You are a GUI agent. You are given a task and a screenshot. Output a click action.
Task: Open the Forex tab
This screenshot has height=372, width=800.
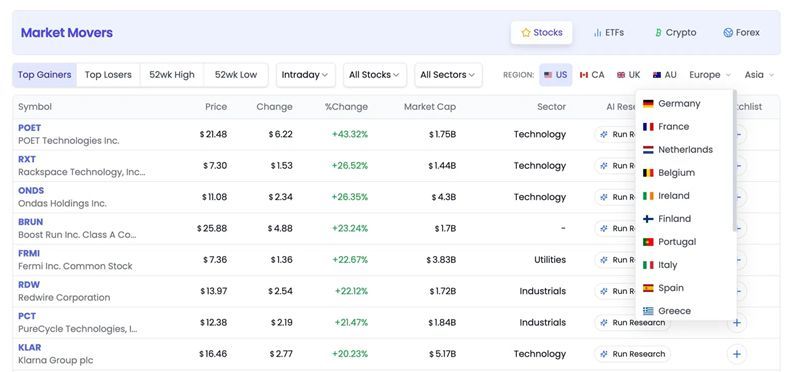coord(741,33)
